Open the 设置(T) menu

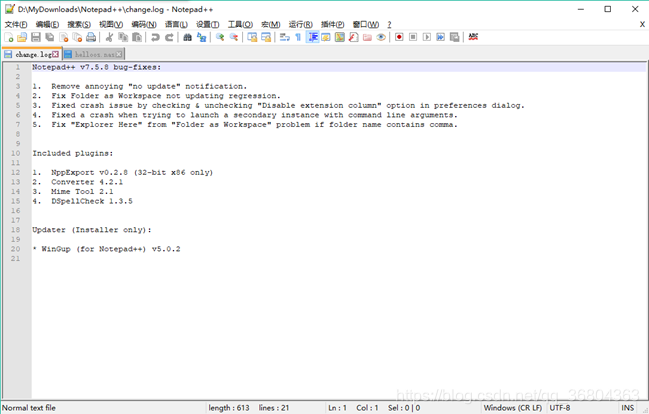click(207, 24)
